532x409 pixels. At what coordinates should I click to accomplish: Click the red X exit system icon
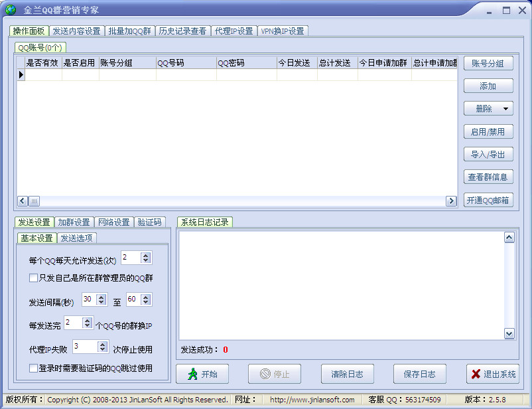pyautogui.click(x=476, y=374)
